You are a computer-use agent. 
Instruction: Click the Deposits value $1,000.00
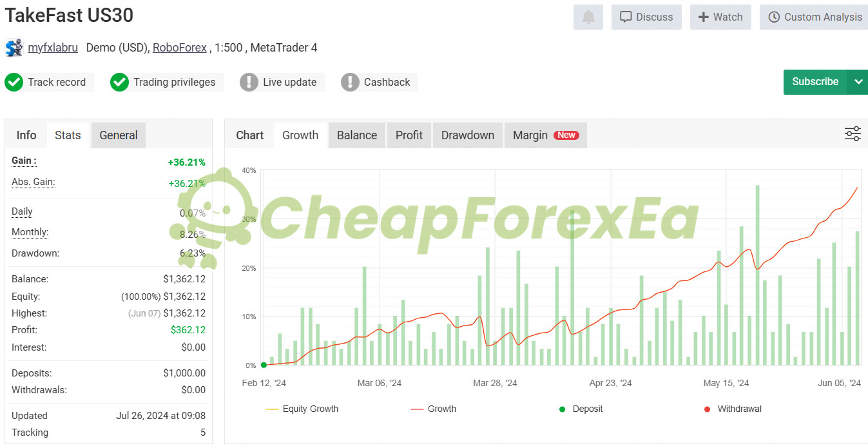pos(184,373)
